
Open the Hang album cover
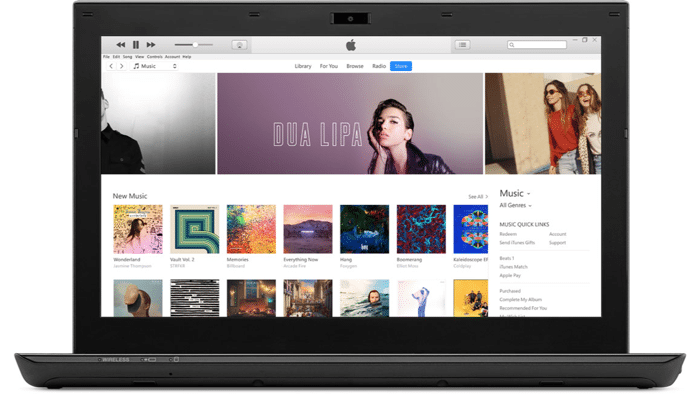tap(365, 229)
